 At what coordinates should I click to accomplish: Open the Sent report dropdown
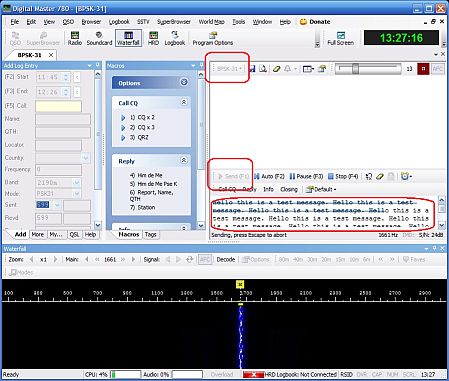coord(57,205)
